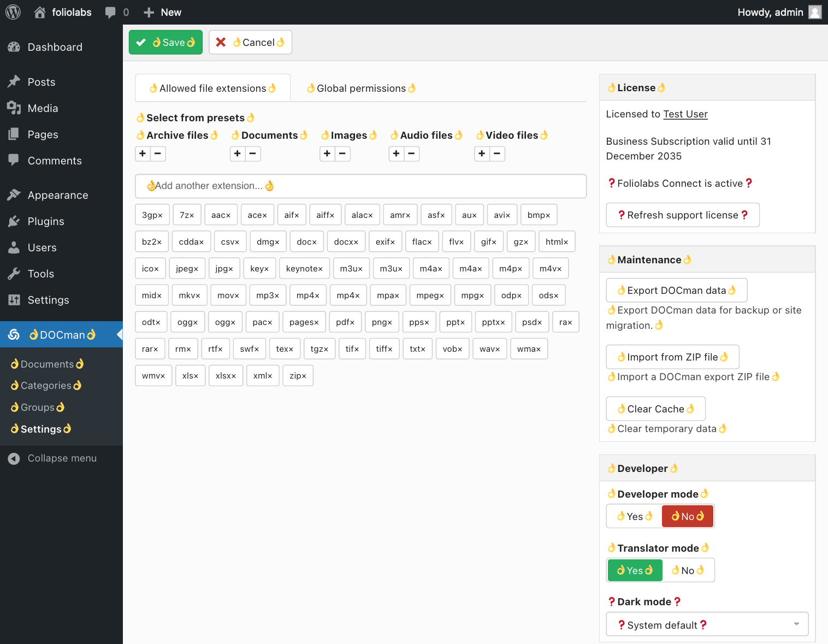
Task: Remove the bmp extension tag
Action: click(x=548, y=215)
